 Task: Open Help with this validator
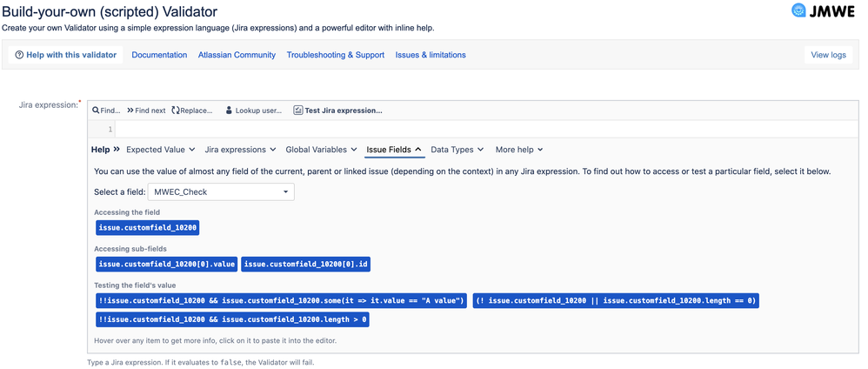[65, 55]
